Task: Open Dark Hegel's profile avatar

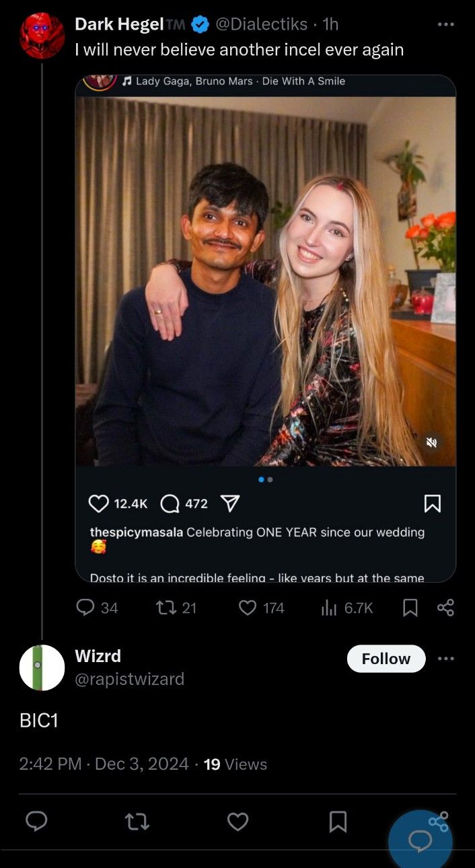Action: 42,35
